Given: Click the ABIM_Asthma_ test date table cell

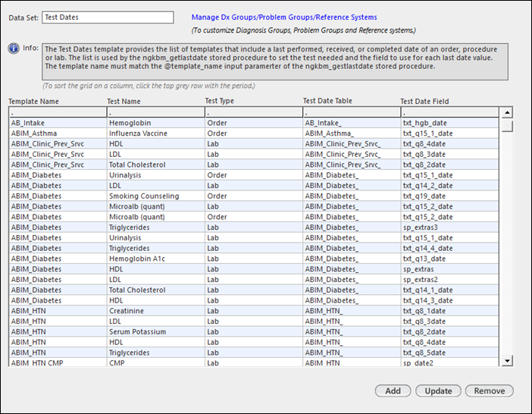Looking at the screenshot, I should point(352,133).
